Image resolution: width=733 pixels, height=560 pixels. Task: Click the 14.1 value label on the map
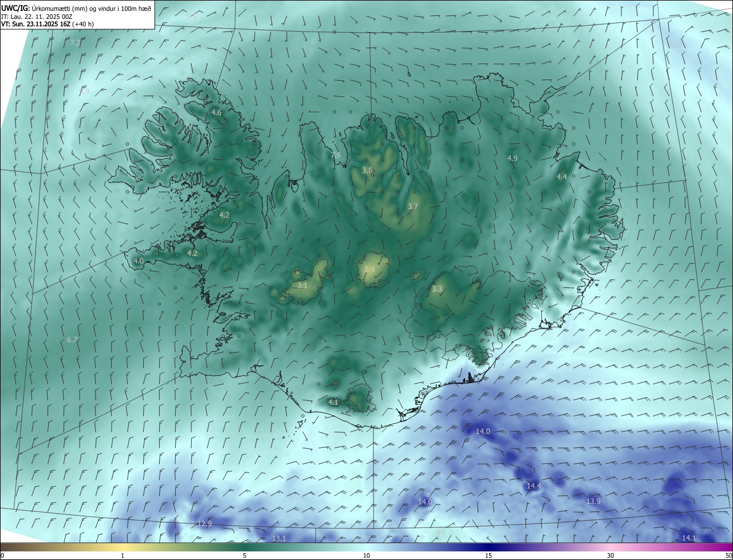pyautogui.click(x=689, y=538)
